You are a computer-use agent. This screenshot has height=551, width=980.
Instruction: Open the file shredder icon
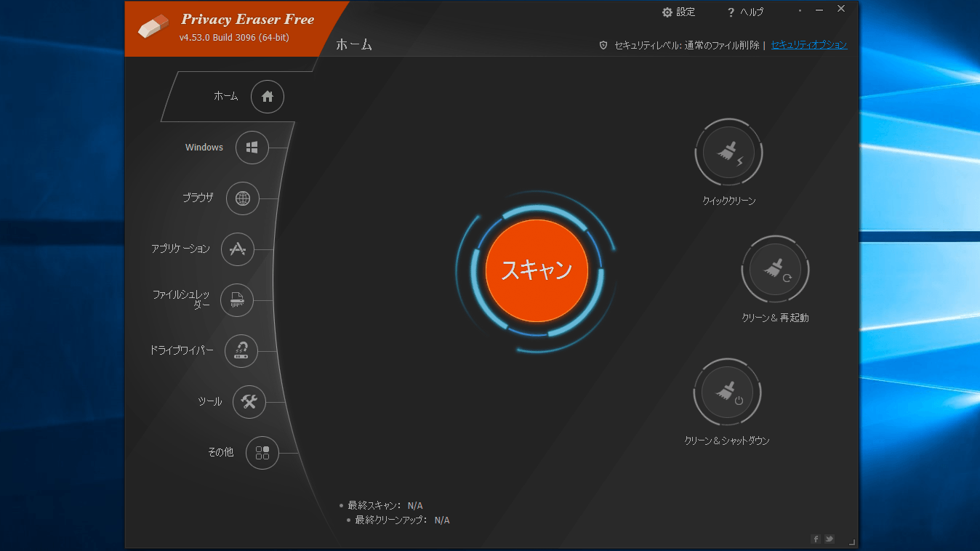(x=236, y=299)
